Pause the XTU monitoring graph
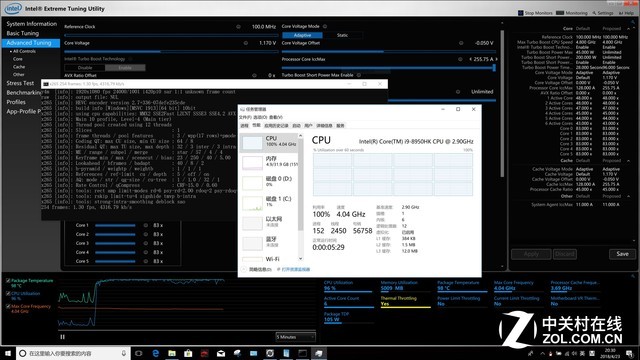This screenshot has height=360, width=640. (62, 337)
